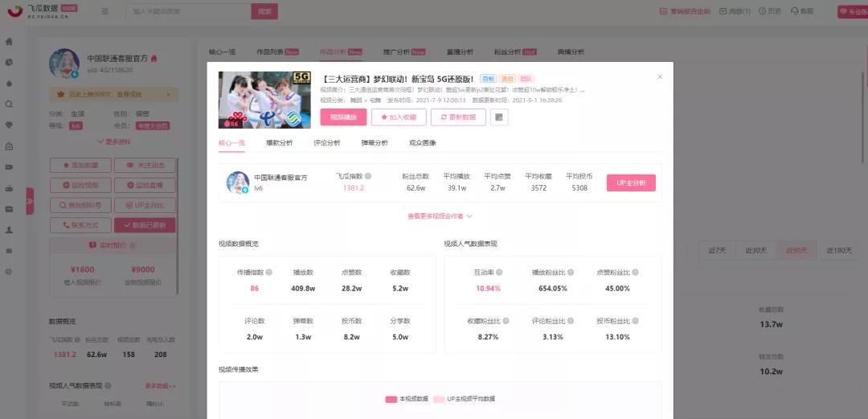Click the flame icon in left sidebar

[x=9, y=84]
